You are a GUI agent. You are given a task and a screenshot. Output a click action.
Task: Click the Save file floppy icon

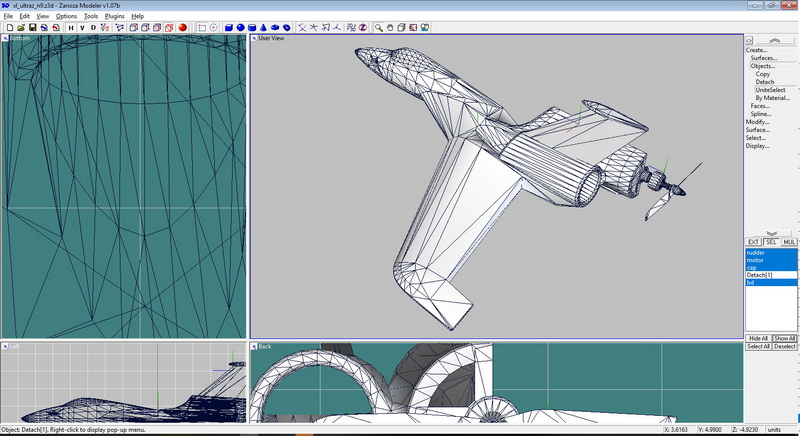pos(32,27)
